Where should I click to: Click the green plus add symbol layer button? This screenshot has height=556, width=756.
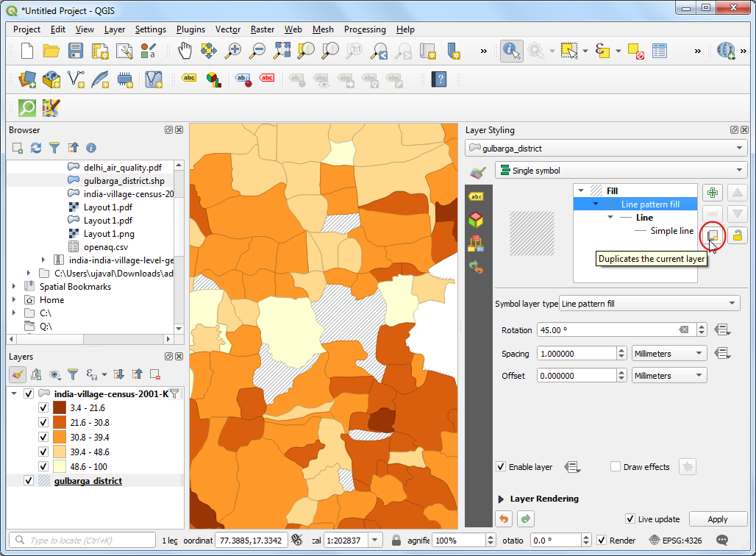click(712, 193)
